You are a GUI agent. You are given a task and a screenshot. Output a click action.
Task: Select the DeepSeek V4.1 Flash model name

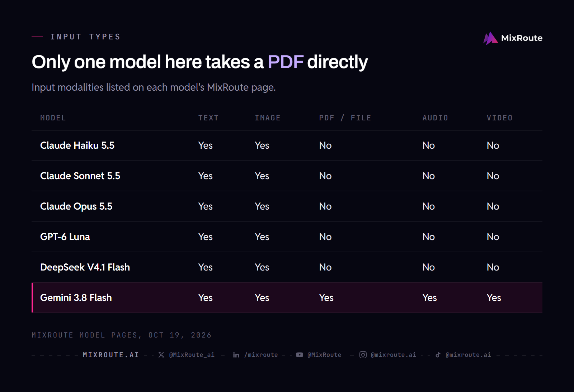coord(85,267)
